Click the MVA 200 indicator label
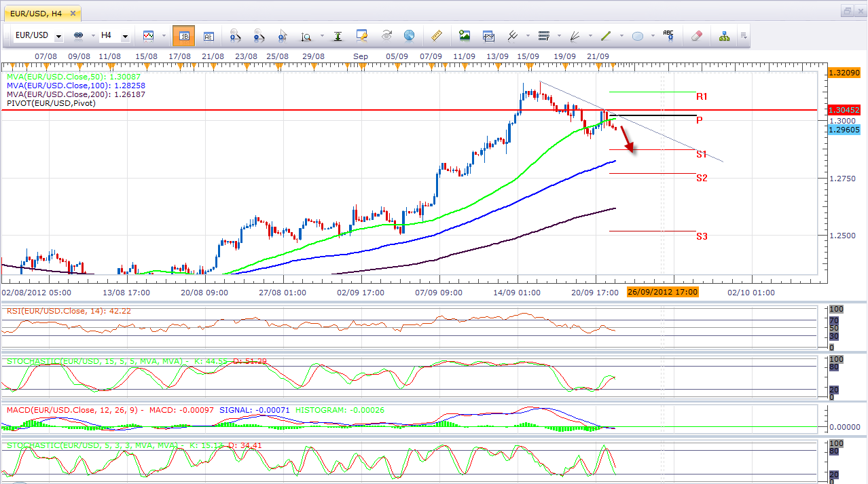 pyautogui.click(x=76, y=95)
